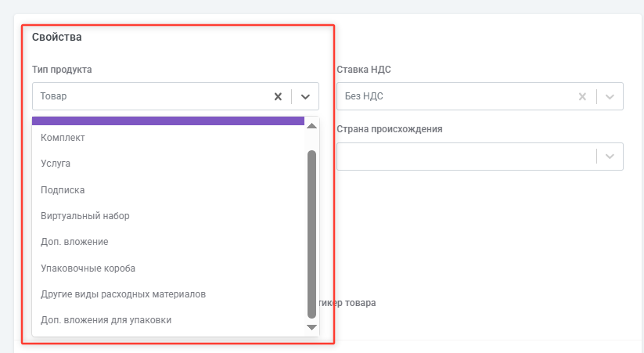Screen dimensions: 644x353
Task: Click the list's scroll up arrow
Action: (x=312, y=126)
